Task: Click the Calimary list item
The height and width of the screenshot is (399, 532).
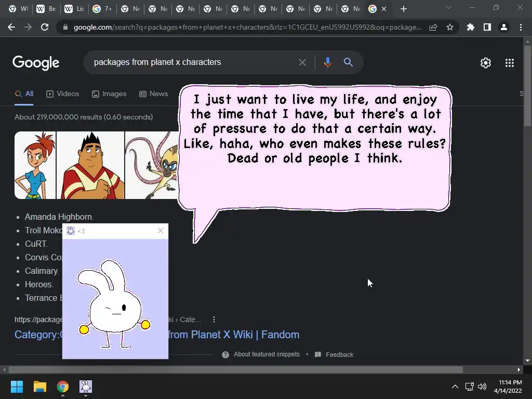Action: pyautogui.click(x=42, y=271)
